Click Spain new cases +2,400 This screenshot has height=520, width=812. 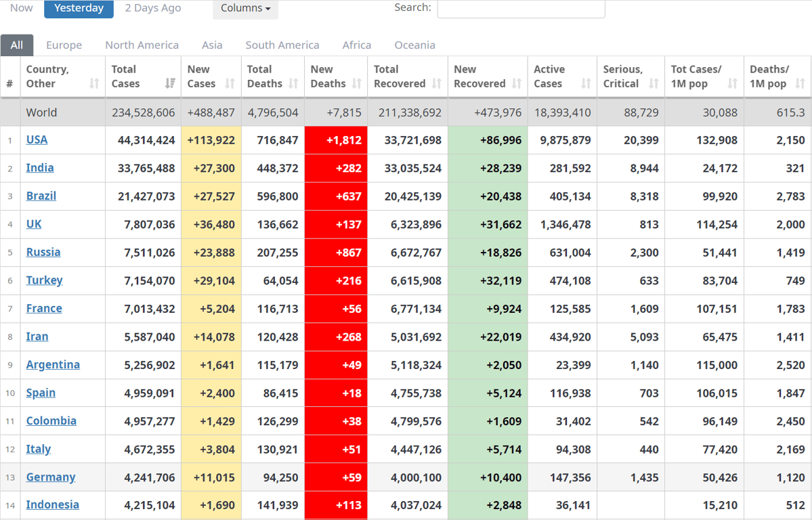[x=211, y=393]
